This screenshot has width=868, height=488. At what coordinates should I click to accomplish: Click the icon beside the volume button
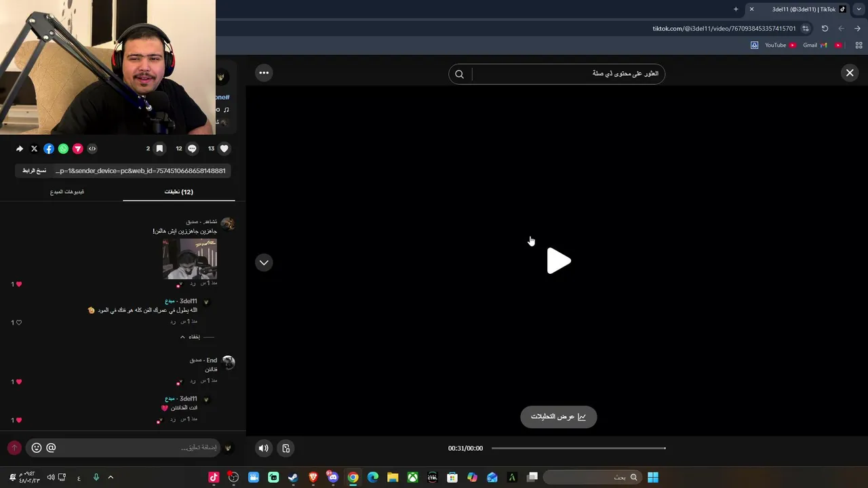coord(286,448)
